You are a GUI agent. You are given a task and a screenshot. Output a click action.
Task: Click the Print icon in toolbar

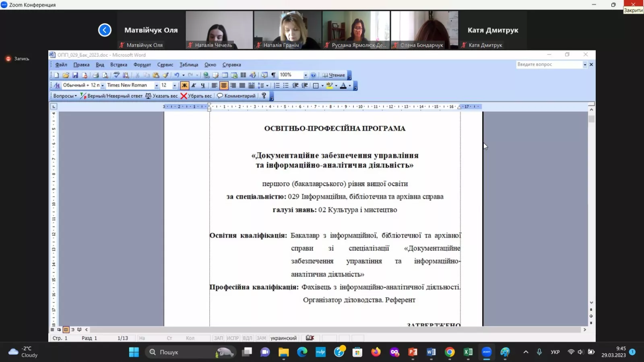96,75
